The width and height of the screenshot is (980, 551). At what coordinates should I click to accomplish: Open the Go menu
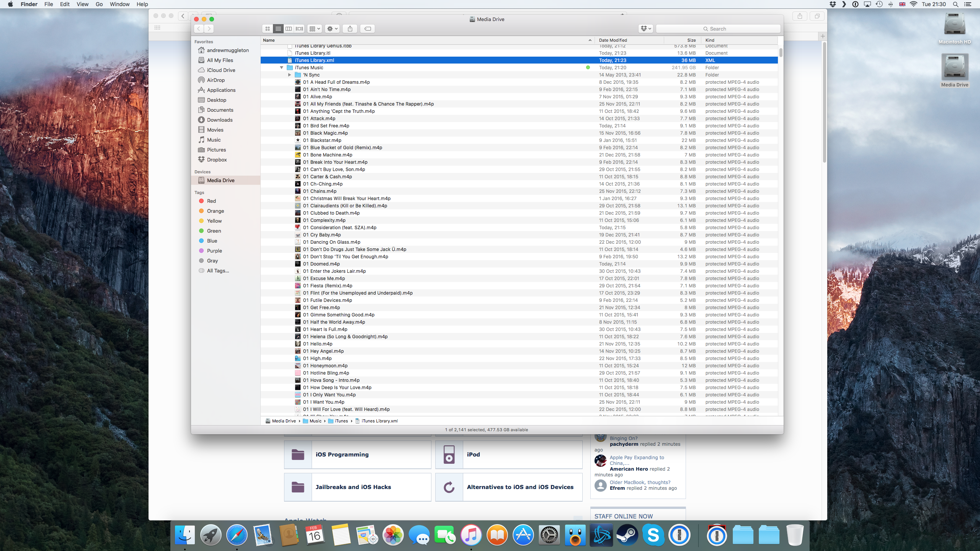tap(99, 4)
